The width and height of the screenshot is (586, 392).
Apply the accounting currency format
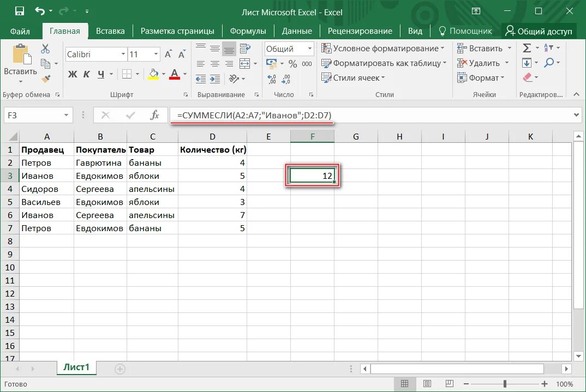[x=272, y=63]
